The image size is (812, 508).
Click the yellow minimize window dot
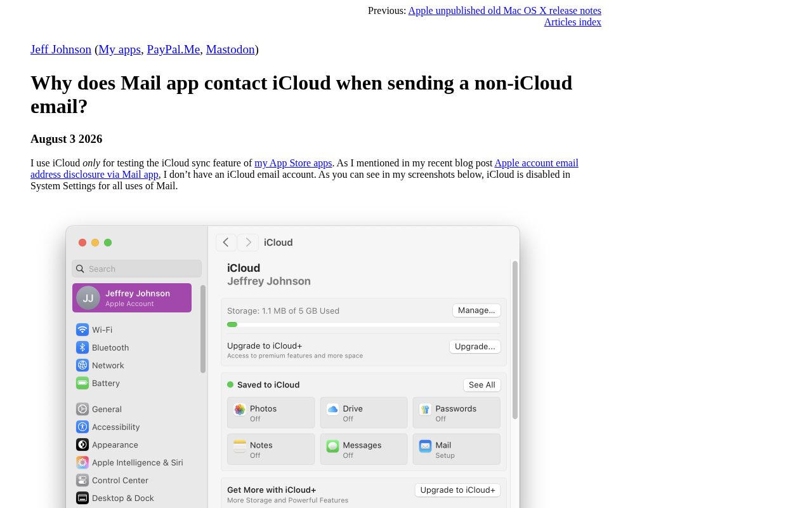[x=95, y=243]
